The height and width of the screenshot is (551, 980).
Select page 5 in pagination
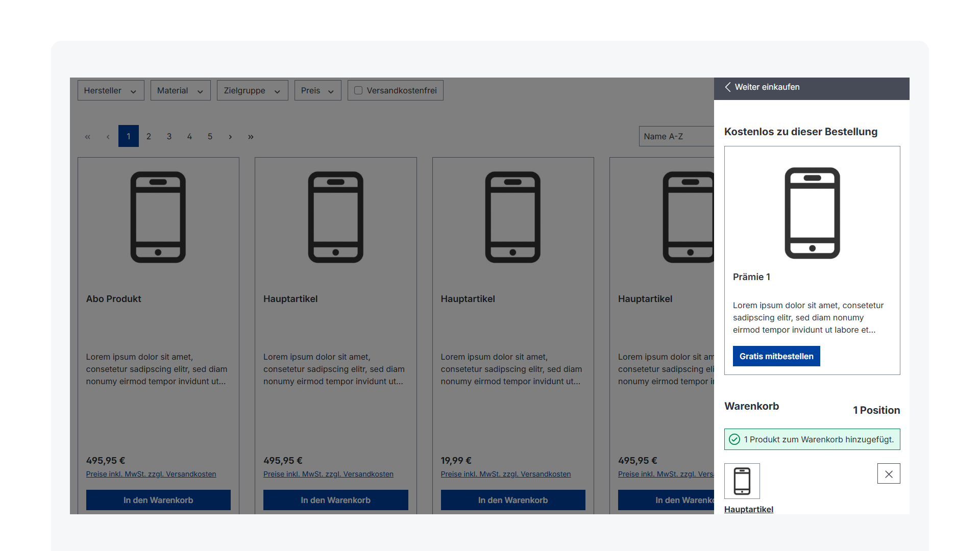210,137
